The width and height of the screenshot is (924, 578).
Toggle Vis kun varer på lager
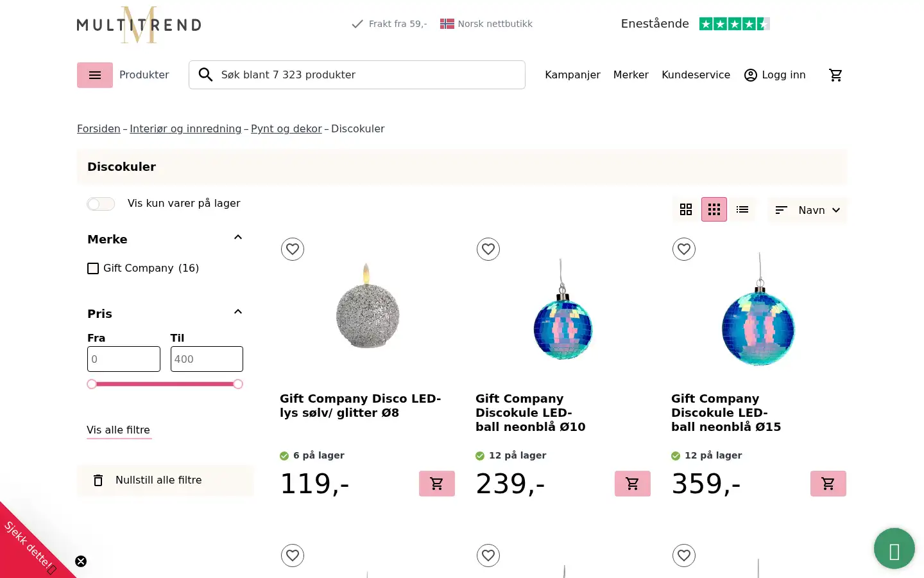[x=101, y=204]
